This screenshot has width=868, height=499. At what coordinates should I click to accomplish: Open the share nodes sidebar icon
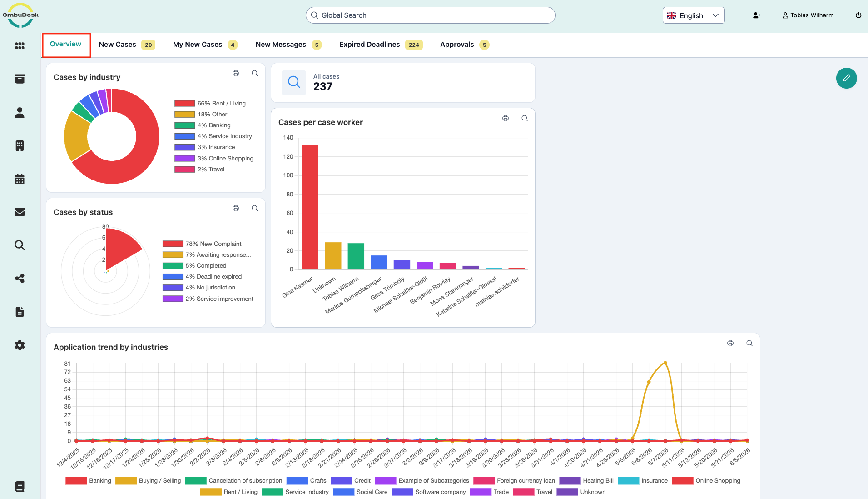click(x=20, y=279)
